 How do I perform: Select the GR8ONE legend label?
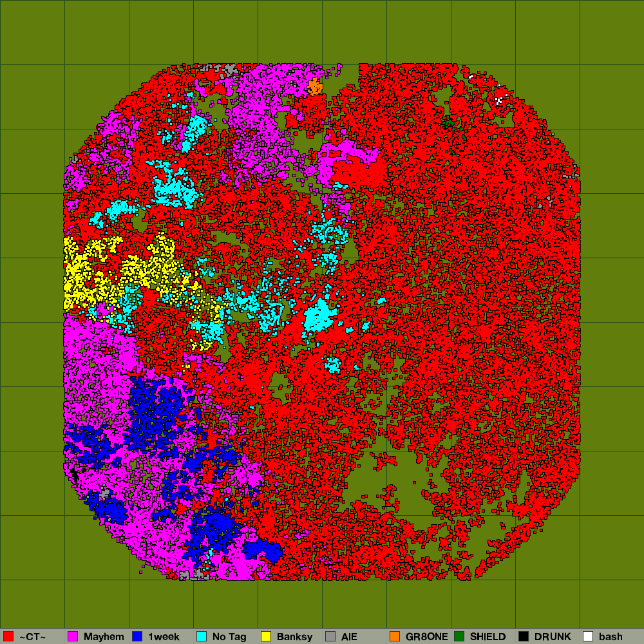427,637
